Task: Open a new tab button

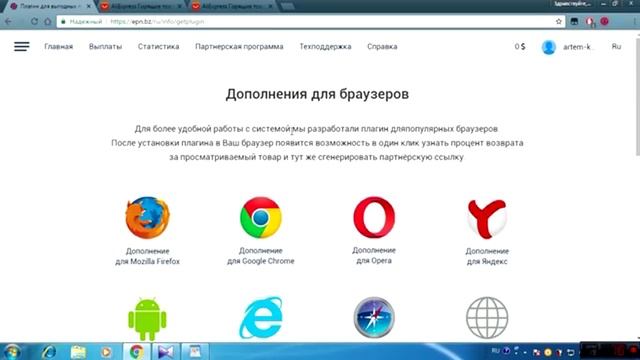Action: coord(288,6)
